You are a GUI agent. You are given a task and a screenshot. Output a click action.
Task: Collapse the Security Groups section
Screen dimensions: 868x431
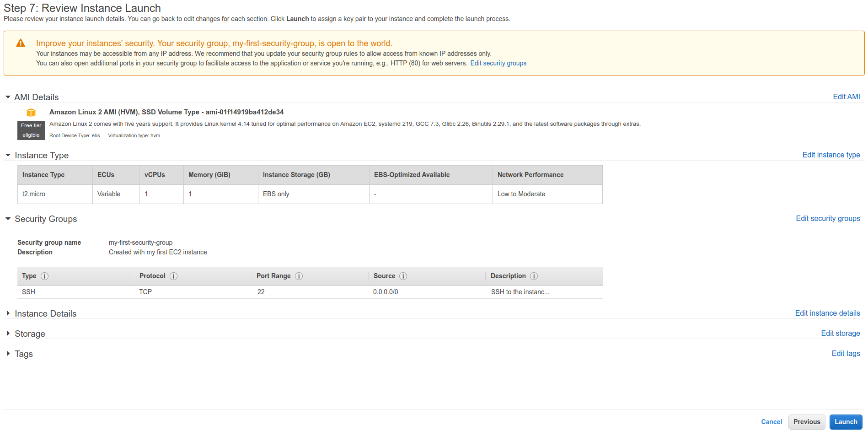point(8,219)
